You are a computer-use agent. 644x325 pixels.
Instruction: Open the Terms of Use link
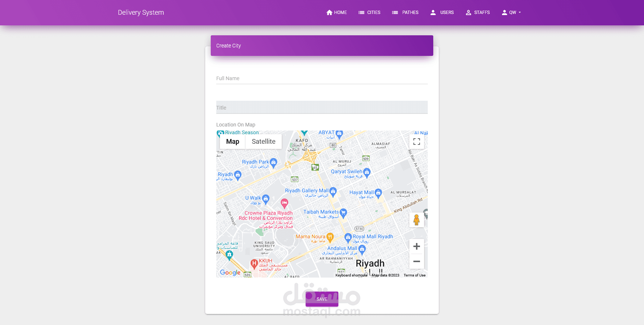coord(414,275)
